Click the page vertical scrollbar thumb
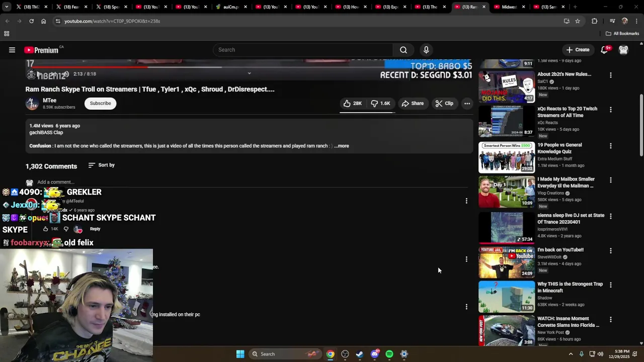Screen dimensions: 644x362 coord(641,125)
